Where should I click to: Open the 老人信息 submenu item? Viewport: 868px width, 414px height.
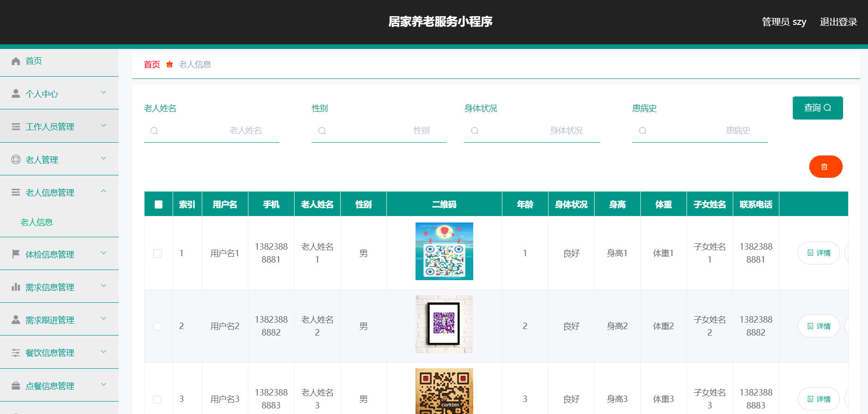click(37, 222)
